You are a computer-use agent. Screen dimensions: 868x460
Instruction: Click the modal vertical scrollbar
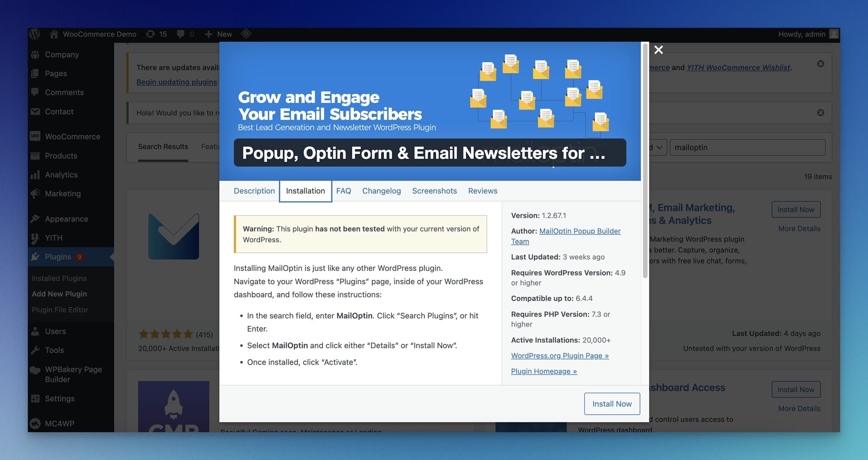tap(645, 161)
